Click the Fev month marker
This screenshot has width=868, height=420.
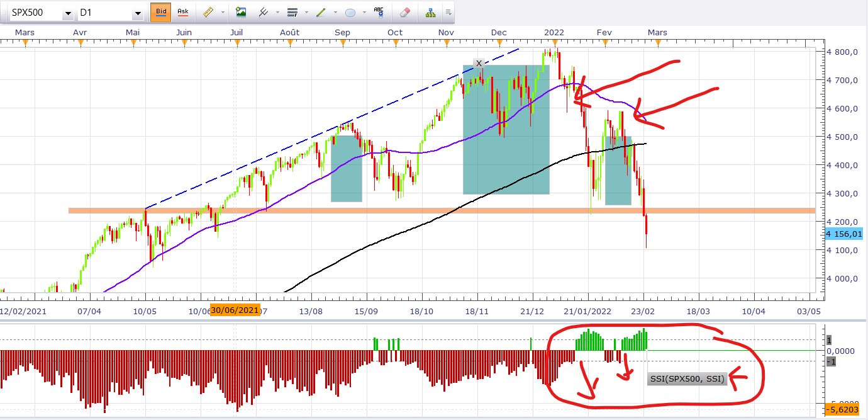[x=604, y=32]
